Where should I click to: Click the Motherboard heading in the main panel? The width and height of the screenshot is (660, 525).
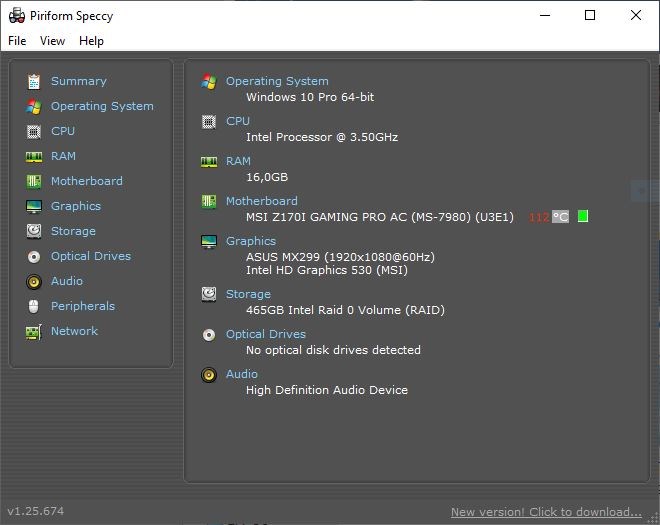[x=261, y=201]
